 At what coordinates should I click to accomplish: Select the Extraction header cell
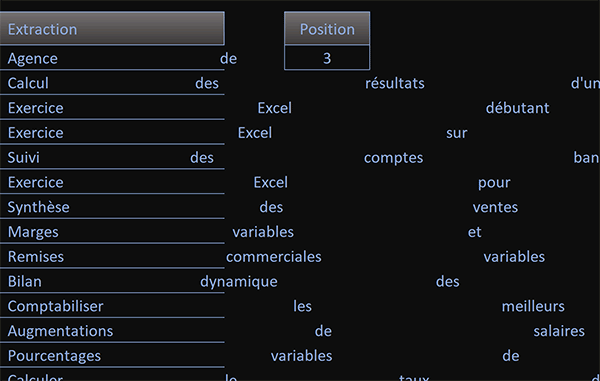pyautogui.click(x=112, y=29)
